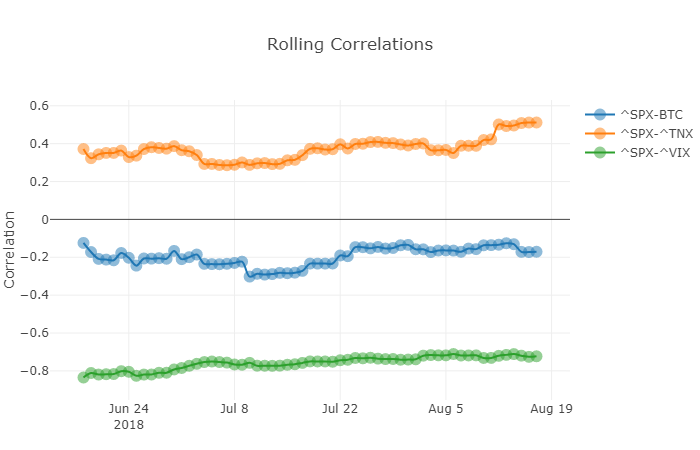Click the first blue ^SPX-BTC marker
The height and width of the screenshot is (450, 700).
coord(84,243)
